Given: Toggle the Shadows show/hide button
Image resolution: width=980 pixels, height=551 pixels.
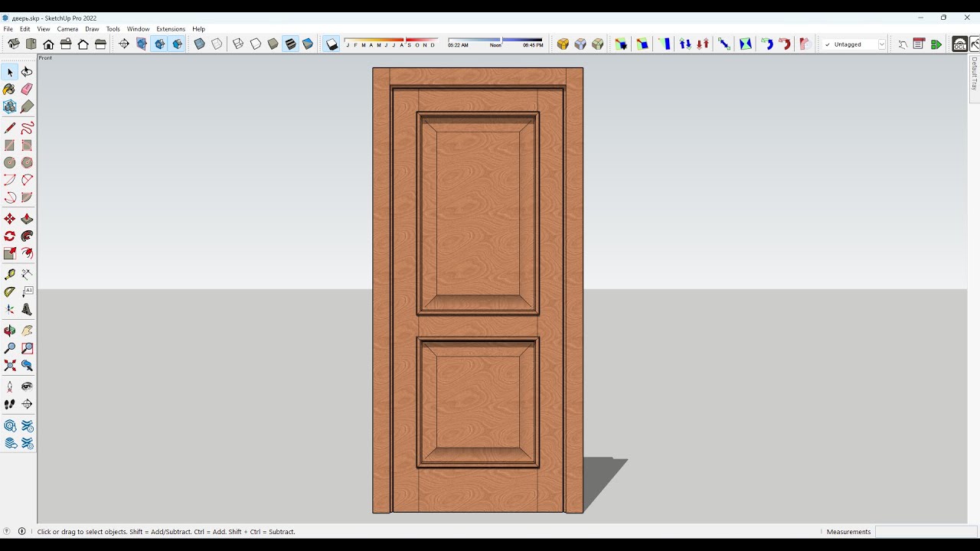Looking at the screenshot, I should click(332, 44).
